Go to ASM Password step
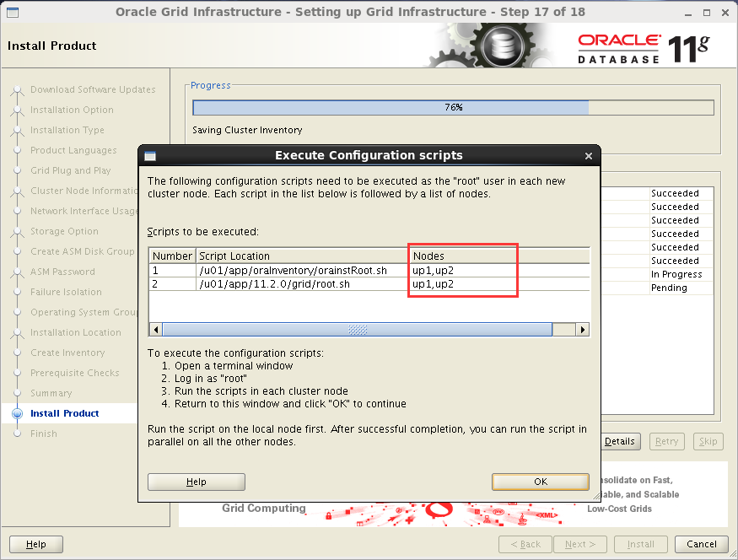The width and height of the screenshot is (738, 560). click(62, 272)
